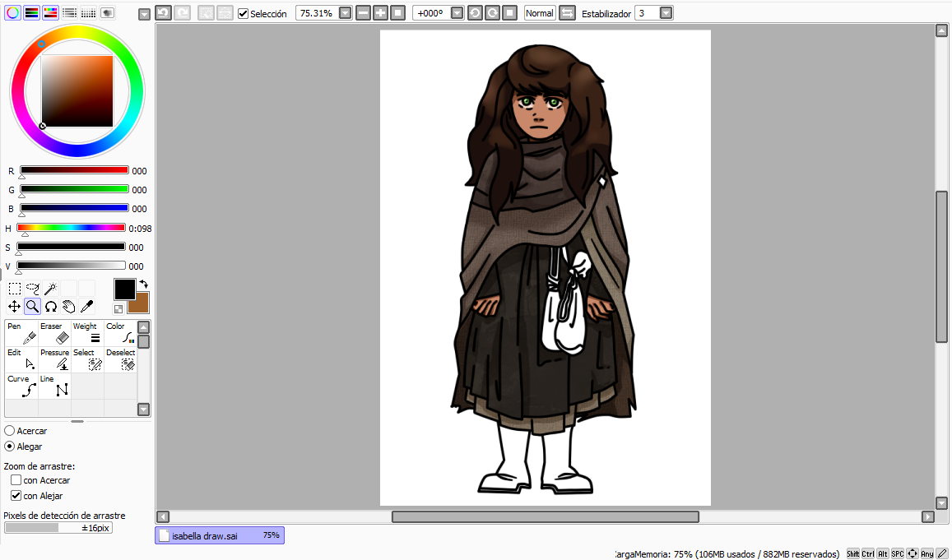The image size is (952, 560).
Task: Open the zoom percentage dropdown
Action: click(346, 12)
